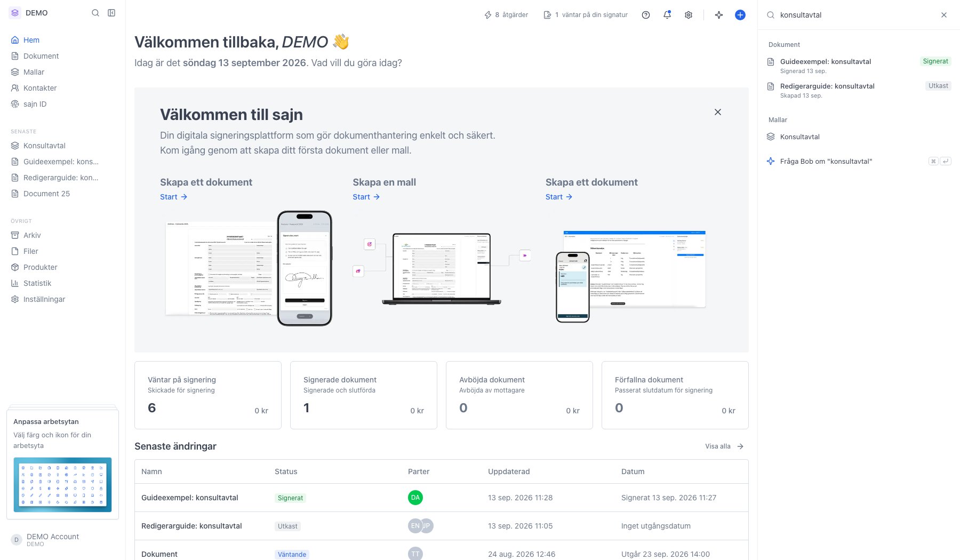This screenshot has height=560, width=960.
Task: Open settings gear in top bar
Action: [x=689, y=15]
